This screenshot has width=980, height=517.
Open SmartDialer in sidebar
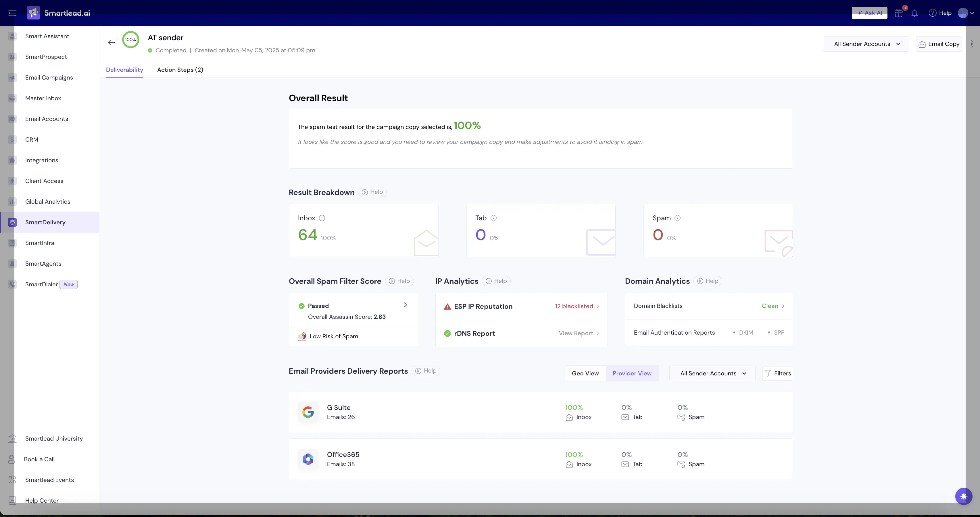coord(49,284)
